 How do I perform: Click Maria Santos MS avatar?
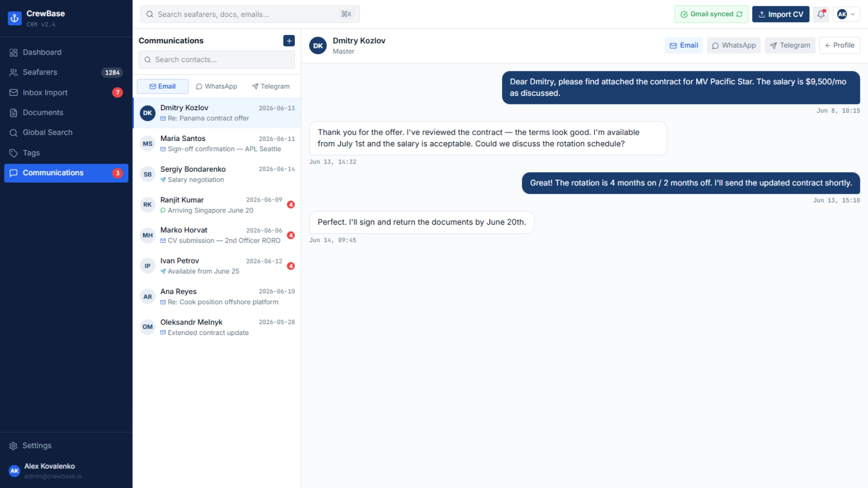pos(147,144)
